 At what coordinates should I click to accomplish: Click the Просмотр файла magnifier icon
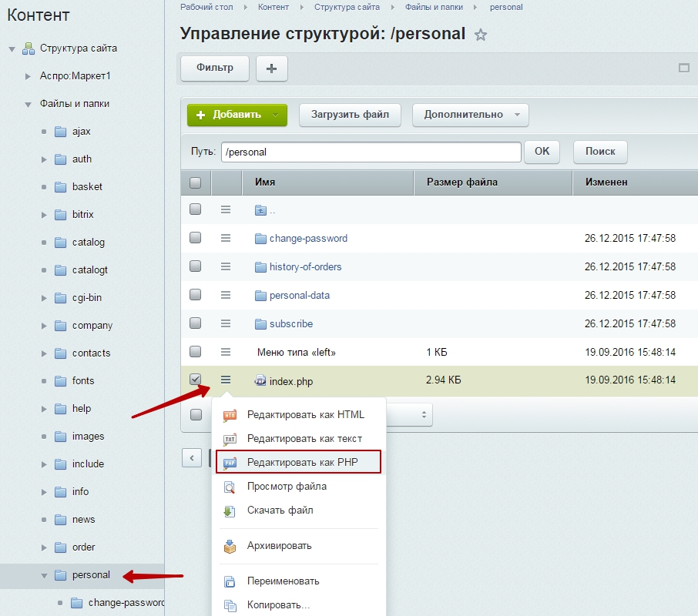pos(229,487)
